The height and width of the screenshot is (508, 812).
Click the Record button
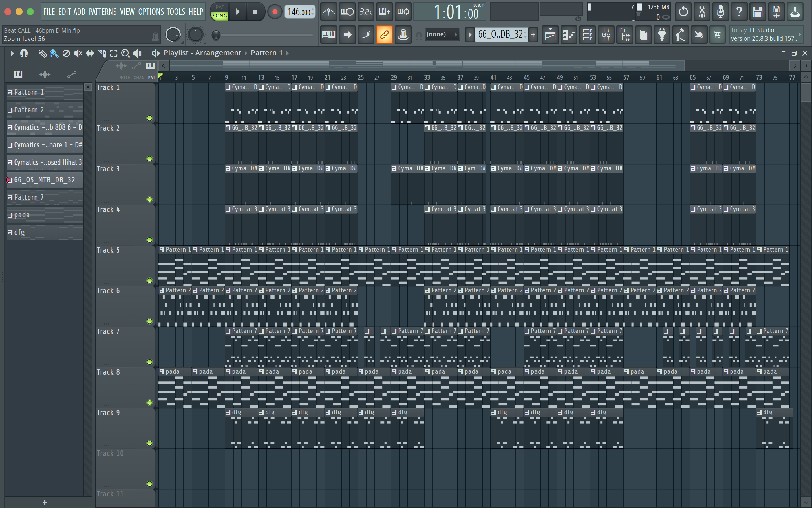click(275, 12)
